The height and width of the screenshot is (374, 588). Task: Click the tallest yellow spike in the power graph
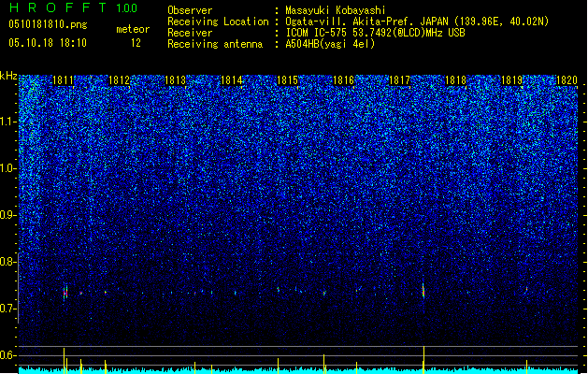[423, 360]
